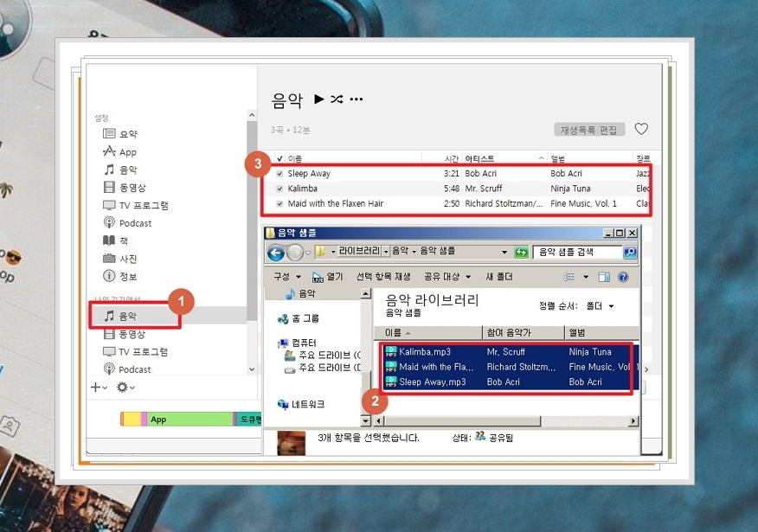
Task: Click 재생목록 편집 button
Action: pyautogui.click(x=589, y=130)
